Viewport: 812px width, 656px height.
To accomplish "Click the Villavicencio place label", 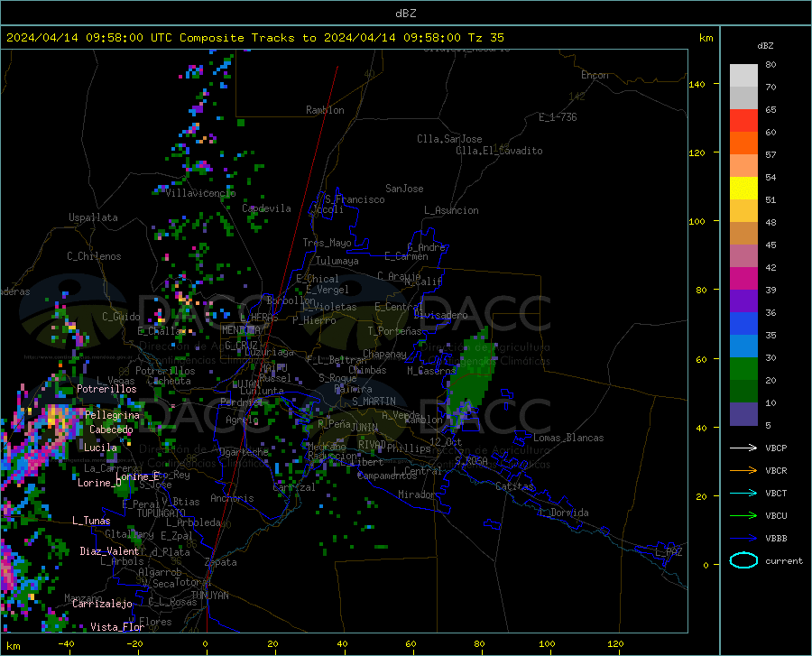I will point(200,193).
